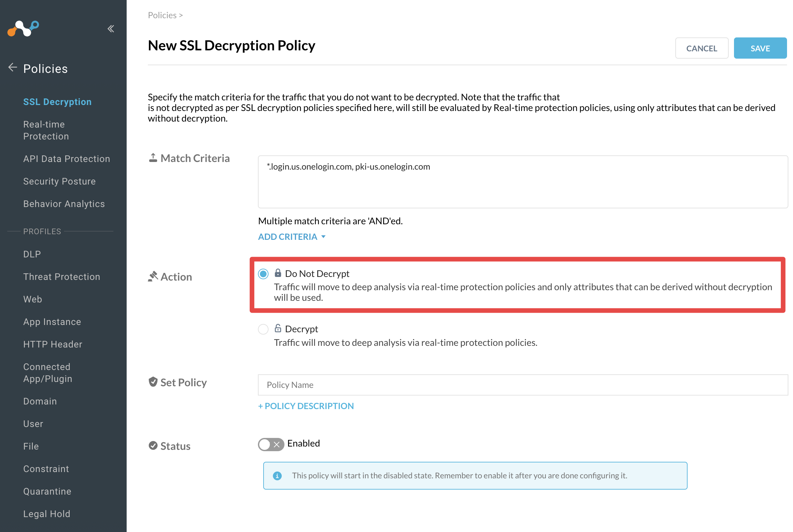This screenshot has height=532, width=793.
Task: Select the Decrypt radio button
Action: 263,329
